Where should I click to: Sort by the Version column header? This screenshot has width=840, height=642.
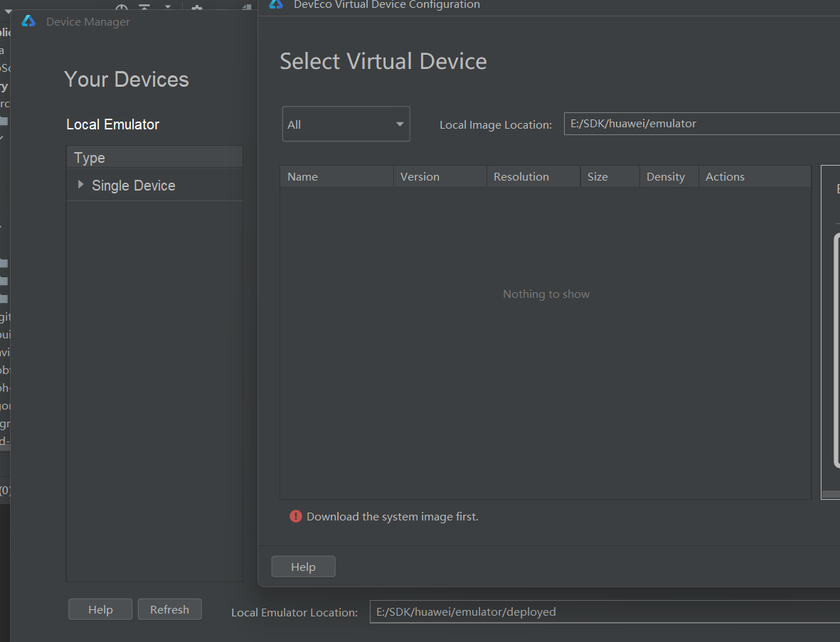[x=440, y=177]
